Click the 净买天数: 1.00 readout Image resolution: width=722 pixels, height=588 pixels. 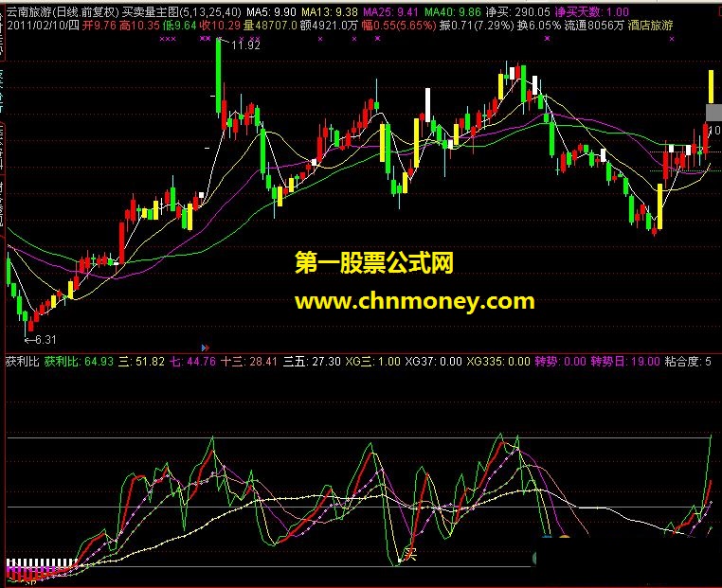pos(591,12)
